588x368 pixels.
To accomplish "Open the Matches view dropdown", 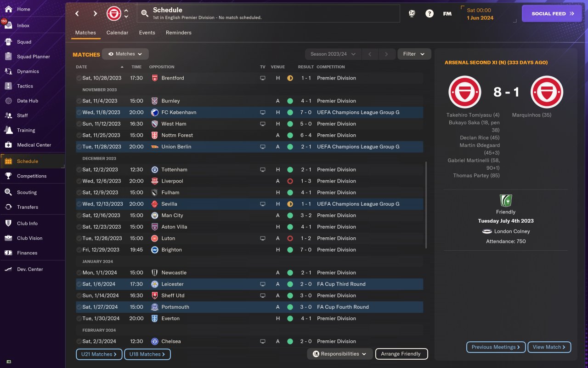I will pos(125,54).
